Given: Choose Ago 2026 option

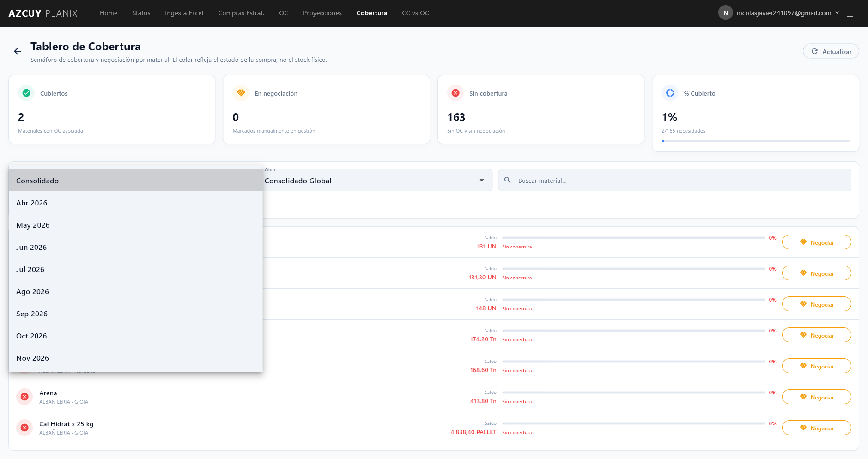Looking at the screenshot, I should tap(136, 291).
